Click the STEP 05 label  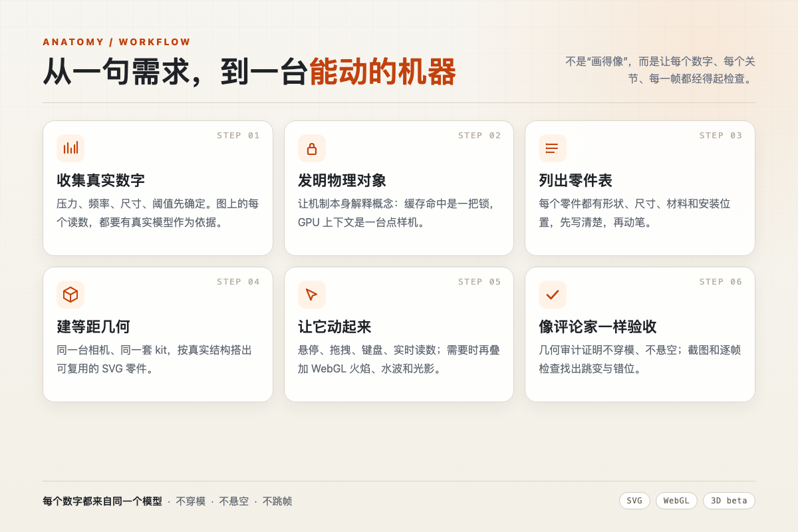point(479,281)
